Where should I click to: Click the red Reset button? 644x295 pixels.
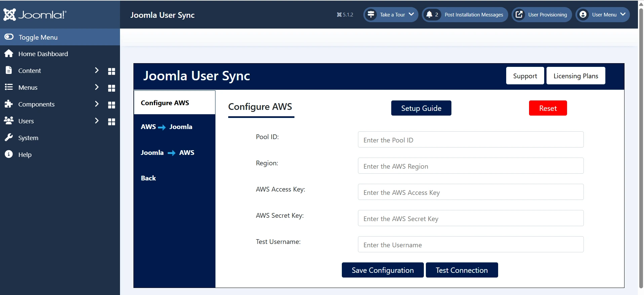(548, 108)
